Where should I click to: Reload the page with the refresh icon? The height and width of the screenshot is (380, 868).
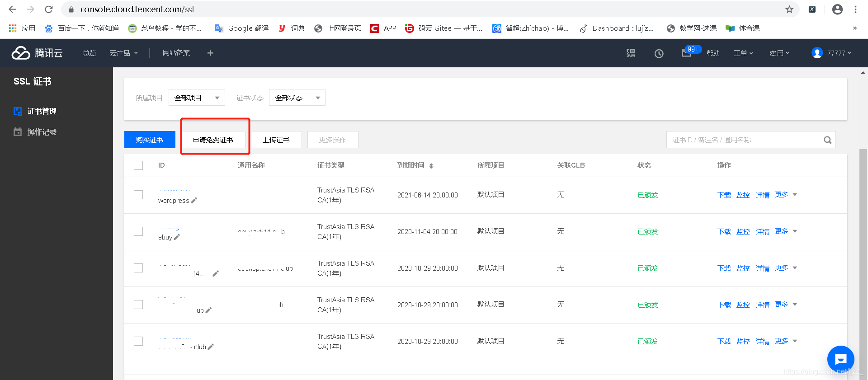(x=49, y=9)
